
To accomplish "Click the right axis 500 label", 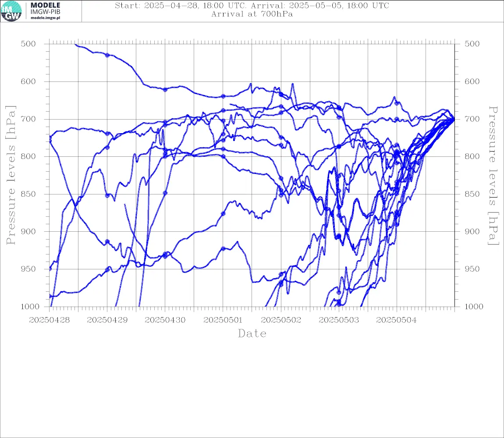I will pos(472,44).
